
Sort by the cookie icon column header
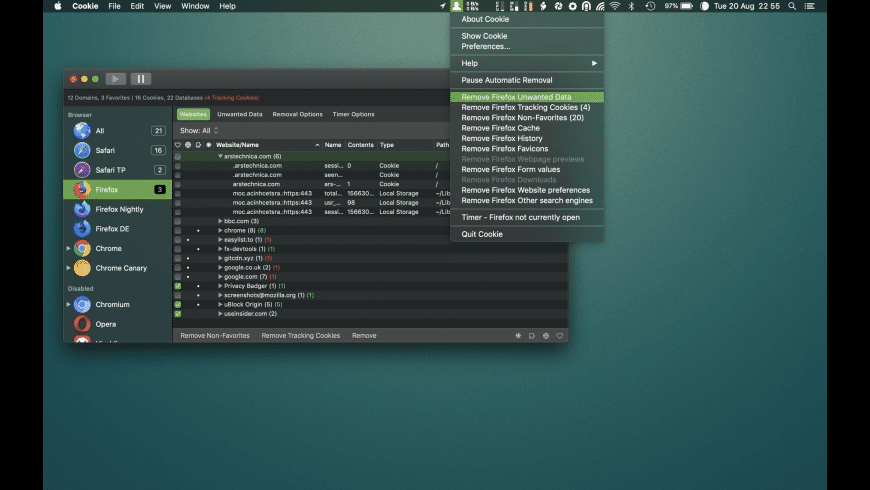(x=188, y=145)
